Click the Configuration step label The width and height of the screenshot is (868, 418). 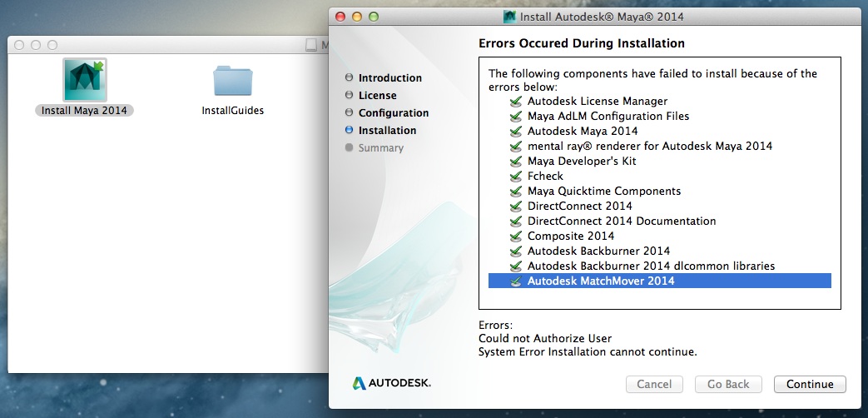click(x=394, y=113)
